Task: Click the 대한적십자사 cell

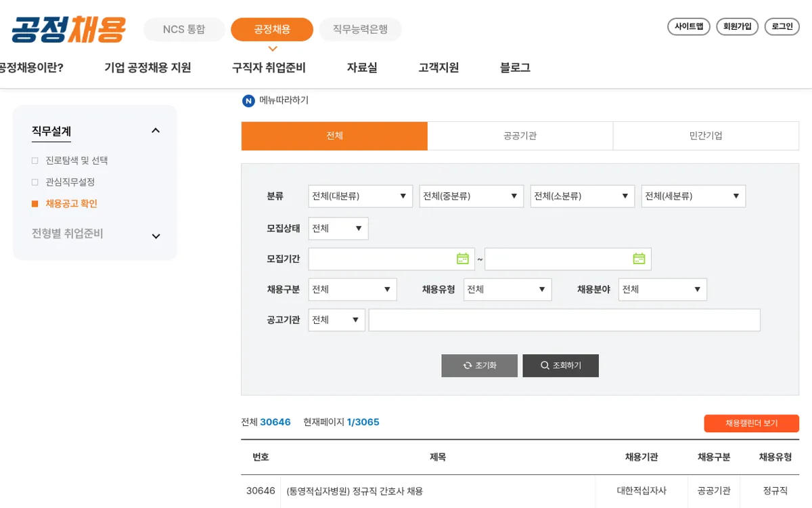Action: click(641, 491)
